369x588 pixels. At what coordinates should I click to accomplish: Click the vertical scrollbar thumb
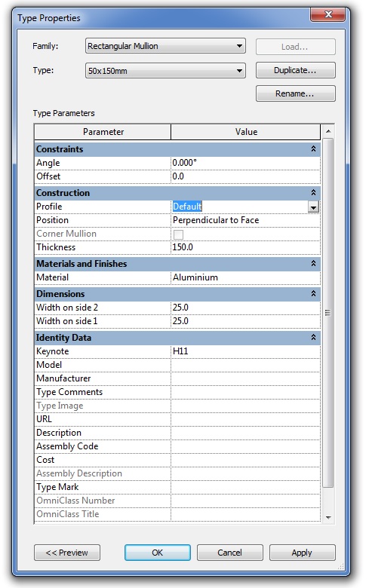328,313
